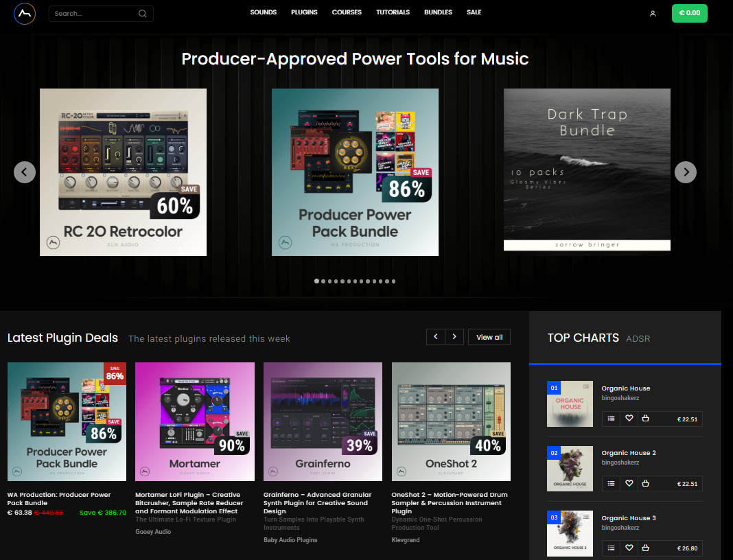Viewport: 733px width, 560px height.
Task: Add Organic House 3 to basket
Action: [645, 548]
